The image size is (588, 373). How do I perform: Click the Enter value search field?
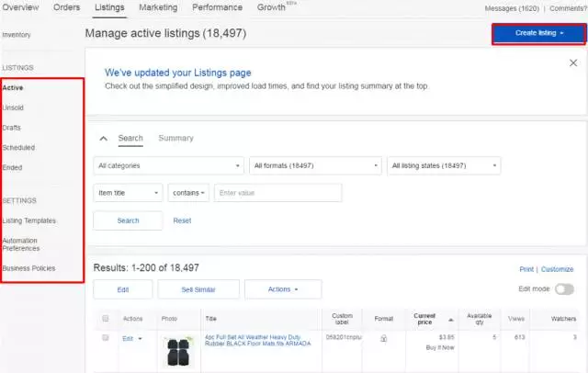(277, 193)
